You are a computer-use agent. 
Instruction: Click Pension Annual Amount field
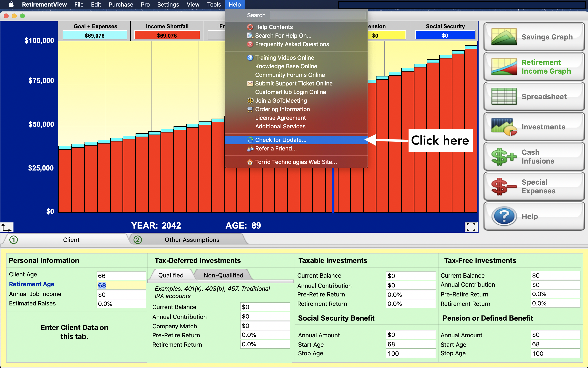pyautogui.click(x=555, y=335)
